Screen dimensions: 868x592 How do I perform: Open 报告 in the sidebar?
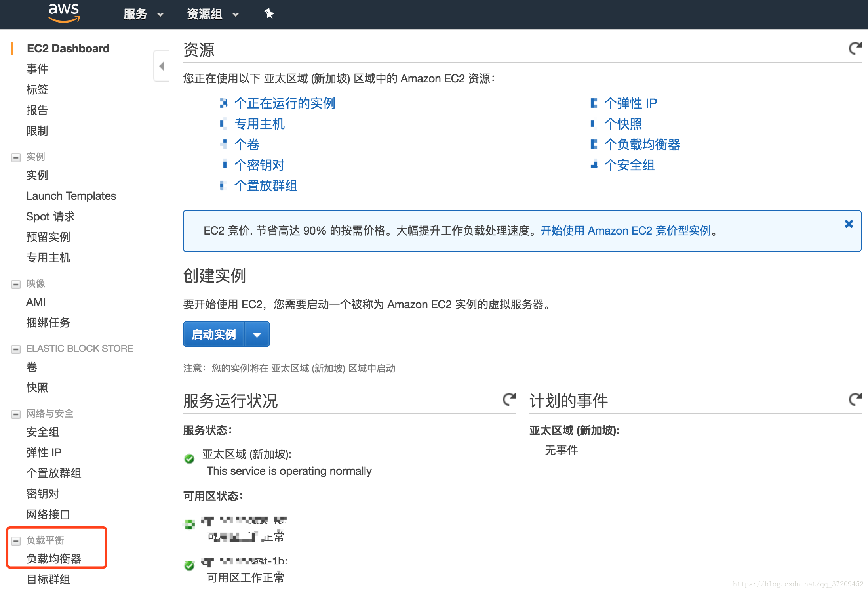(x=37, y=110)
